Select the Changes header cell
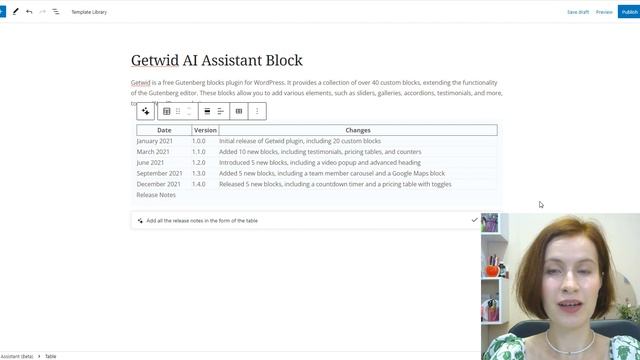The image size is (640, 360). 358,130
